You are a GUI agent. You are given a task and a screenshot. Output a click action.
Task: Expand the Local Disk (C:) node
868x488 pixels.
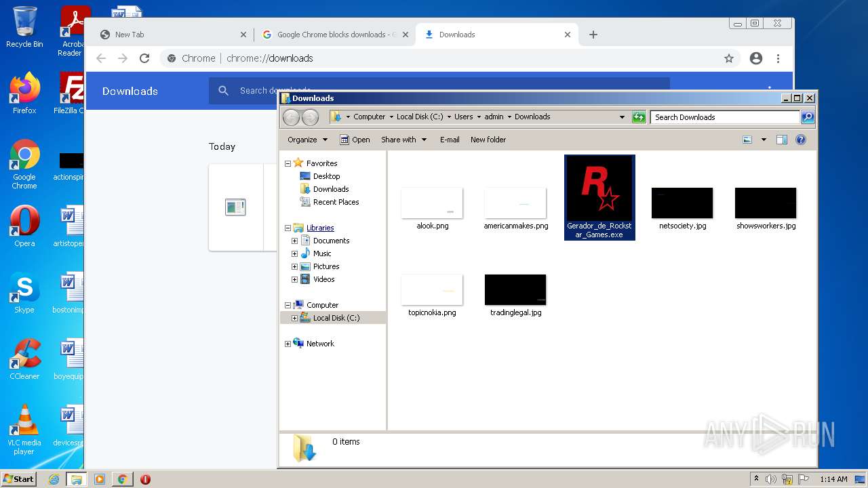pos(294,318)
